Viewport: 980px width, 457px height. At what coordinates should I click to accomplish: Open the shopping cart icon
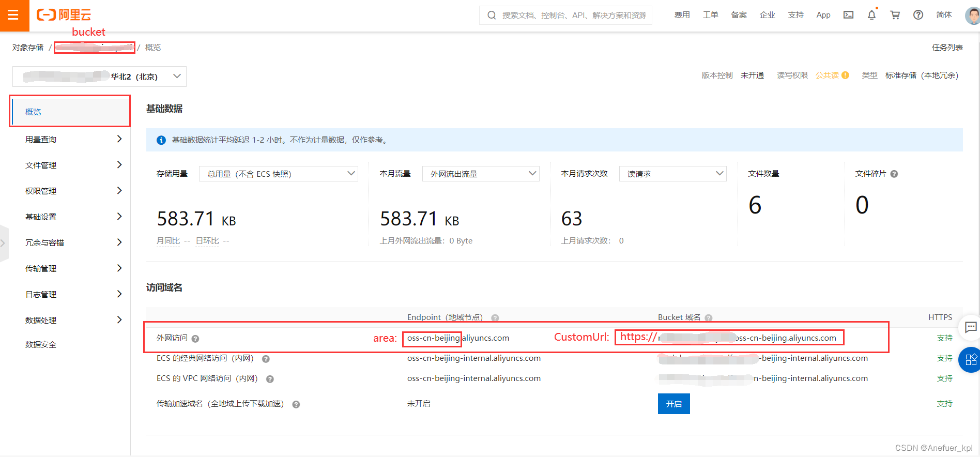(895, 15)
